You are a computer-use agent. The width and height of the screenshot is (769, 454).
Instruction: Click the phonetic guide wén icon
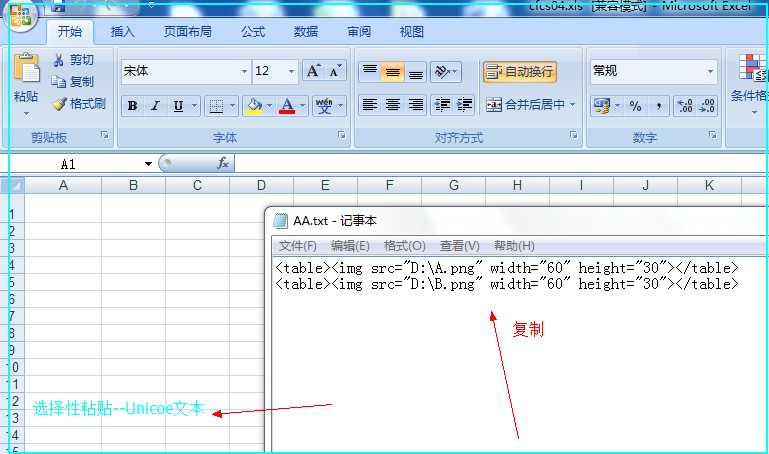coord(324,105)
